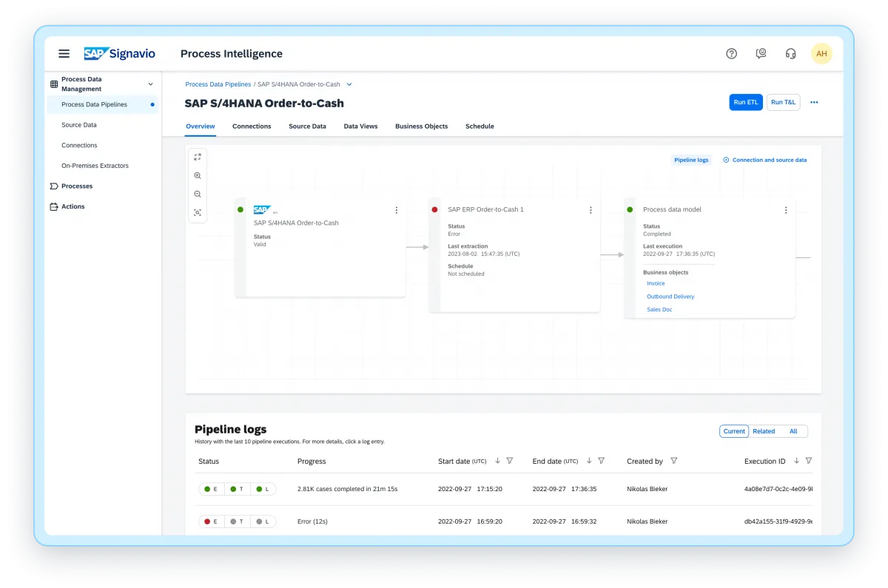Click the log entry 'Error (12s)'
This screenshot has width=888, height=588.
[x=312, y=521]
